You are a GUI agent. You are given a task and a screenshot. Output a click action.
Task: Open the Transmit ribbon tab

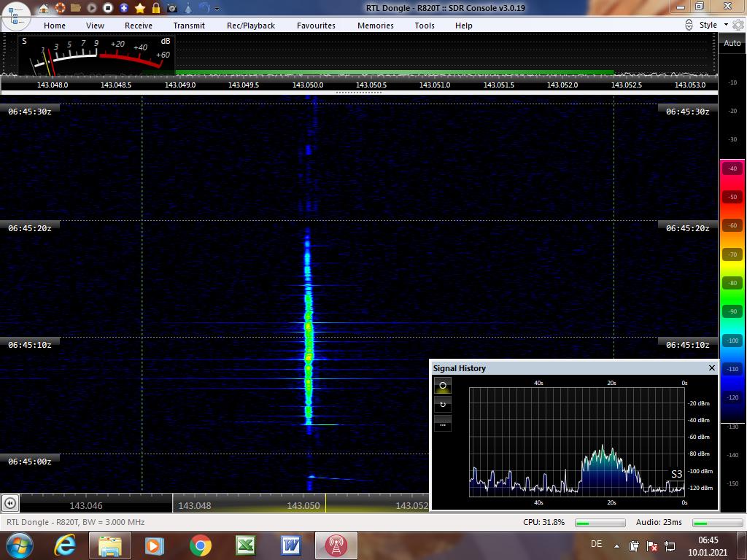click(x=189, y=26)
